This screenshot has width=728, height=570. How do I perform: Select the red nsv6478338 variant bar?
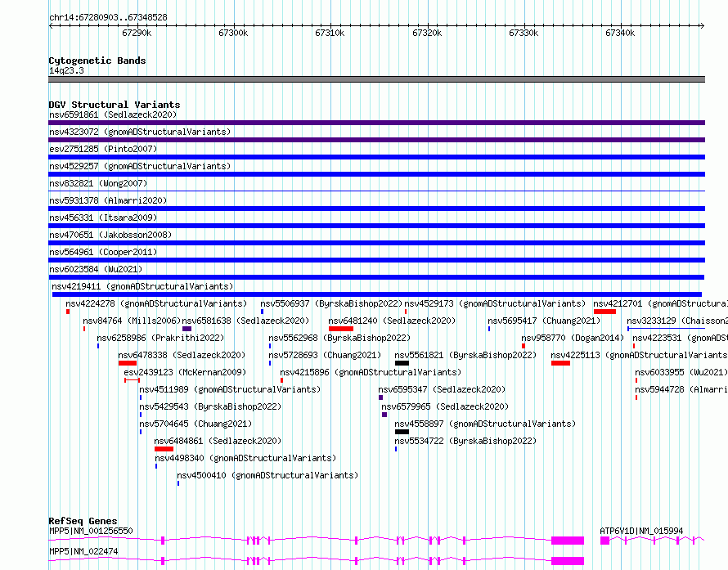(x=128, y=363)
